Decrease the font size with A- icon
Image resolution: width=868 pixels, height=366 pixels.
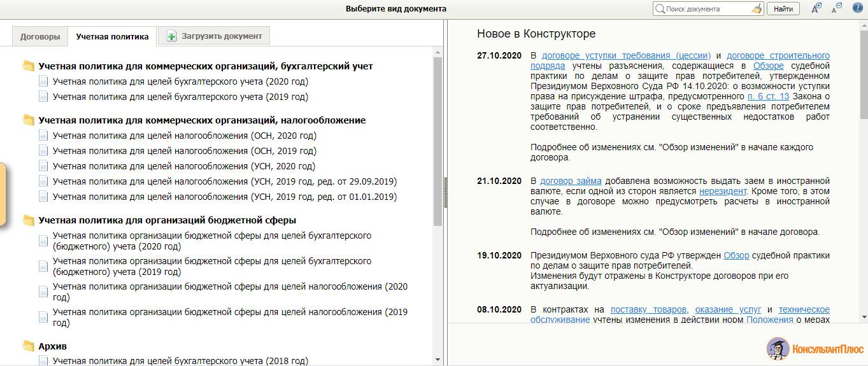(837, 8)
